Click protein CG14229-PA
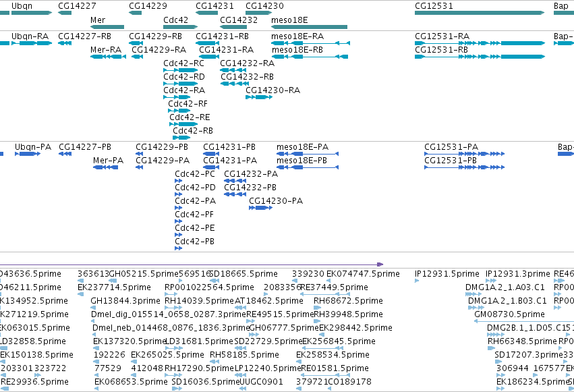Screen dimensions: 574x392 tap(163, 161)
